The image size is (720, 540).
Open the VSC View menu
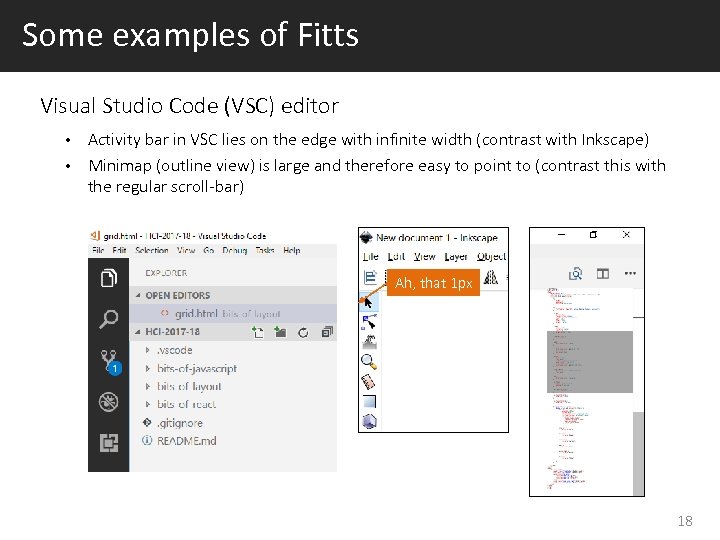pos(186,250)
